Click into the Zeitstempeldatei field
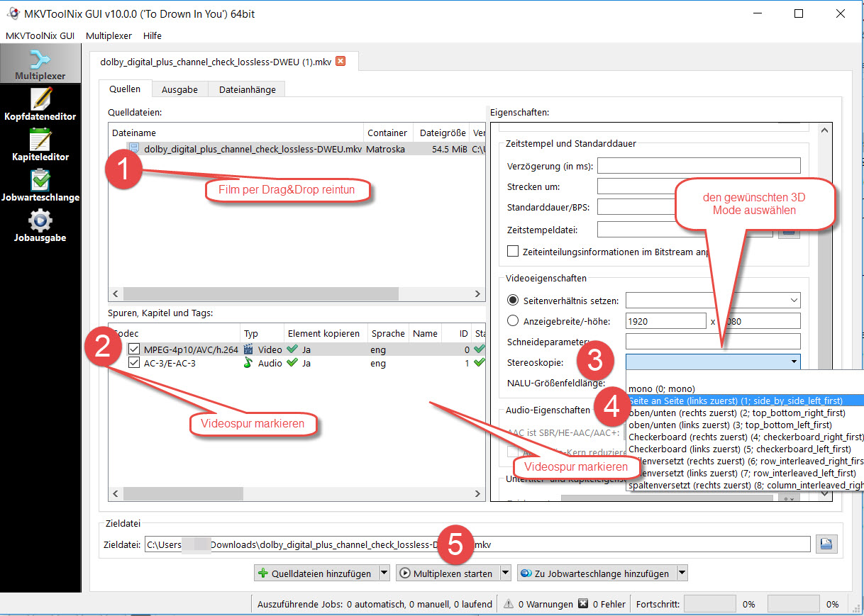The width and height of the screenshot is (864, 616). (x=685, y=230)
